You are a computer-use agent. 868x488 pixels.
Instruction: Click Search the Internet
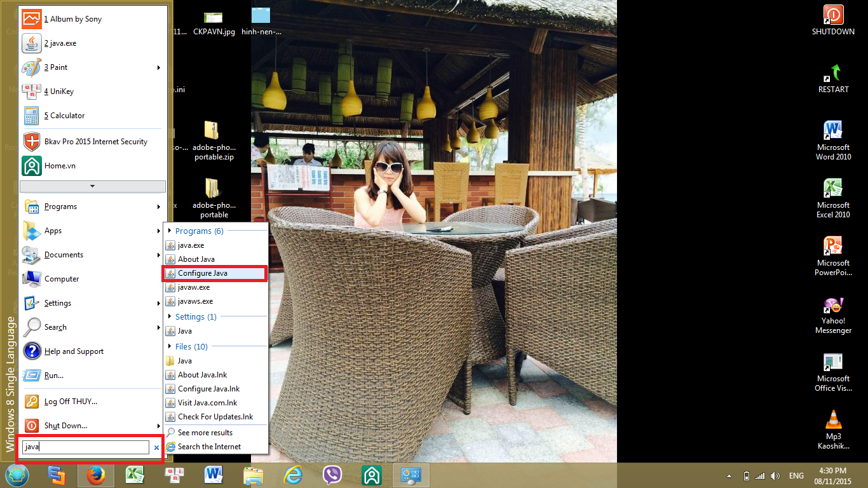(209, 447)
